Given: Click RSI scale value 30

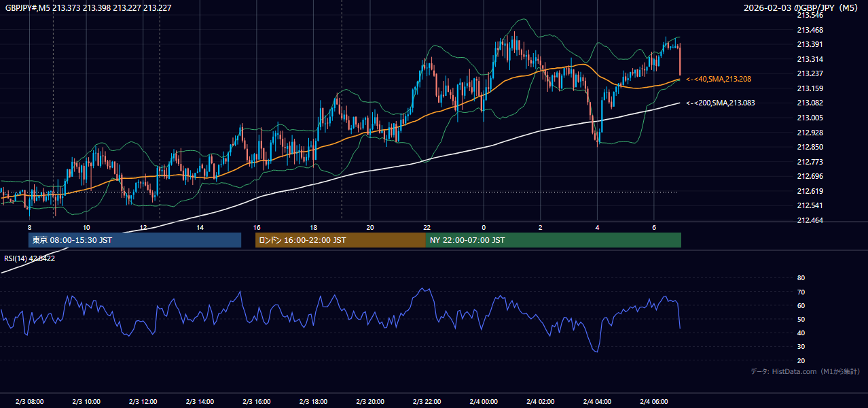Looking at the screenshot, I should (801, 347).
